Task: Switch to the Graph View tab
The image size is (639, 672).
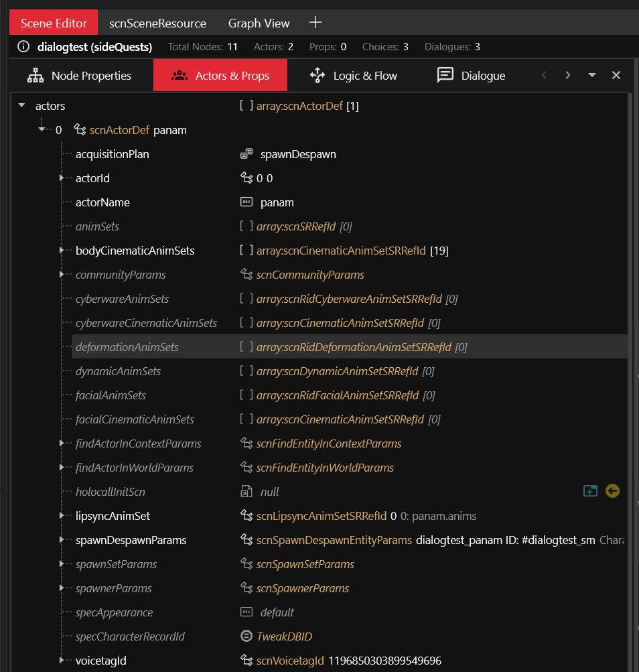Action: tap(259, 23)
